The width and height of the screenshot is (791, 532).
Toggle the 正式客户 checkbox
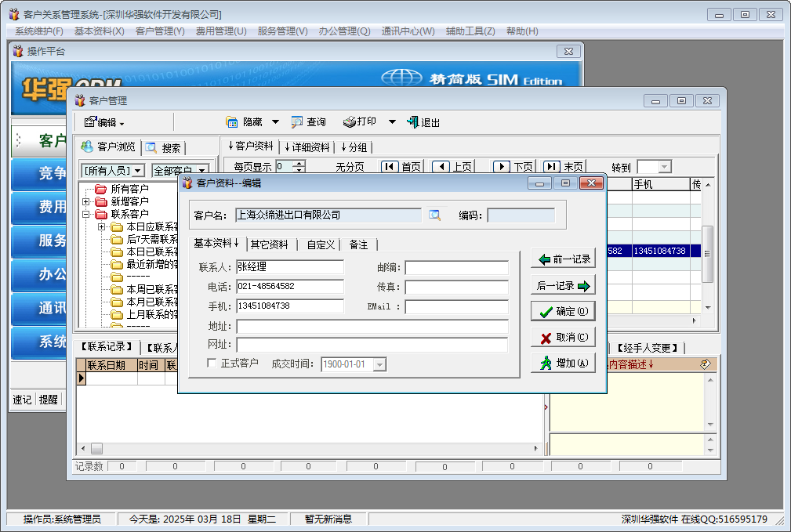tap(212, 363)
